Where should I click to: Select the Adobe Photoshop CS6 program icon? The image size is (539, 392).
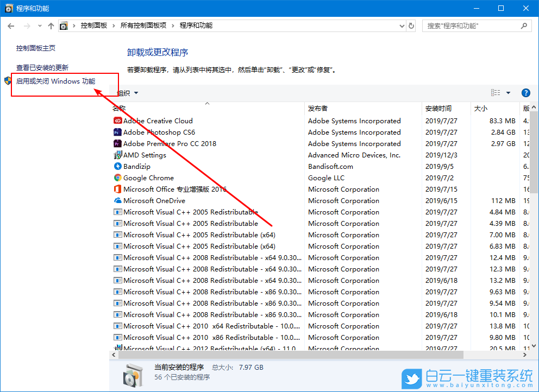point(117,132)
